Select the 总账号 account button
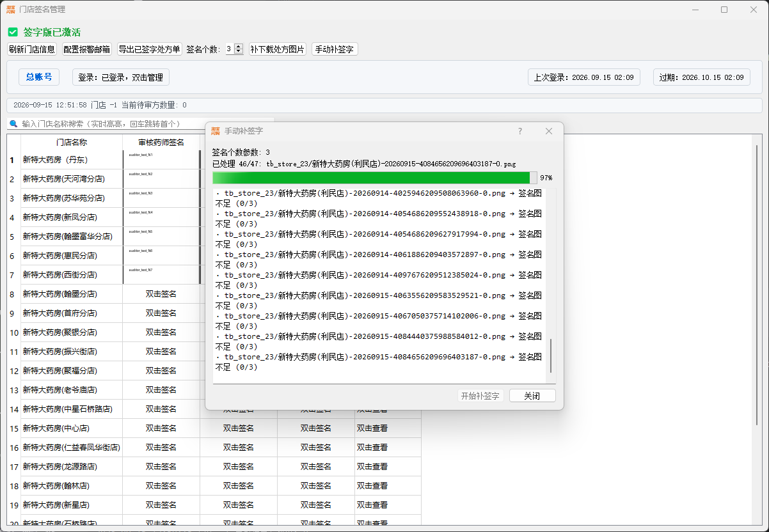This screenshot has height=532, width=769. [39, 77]
